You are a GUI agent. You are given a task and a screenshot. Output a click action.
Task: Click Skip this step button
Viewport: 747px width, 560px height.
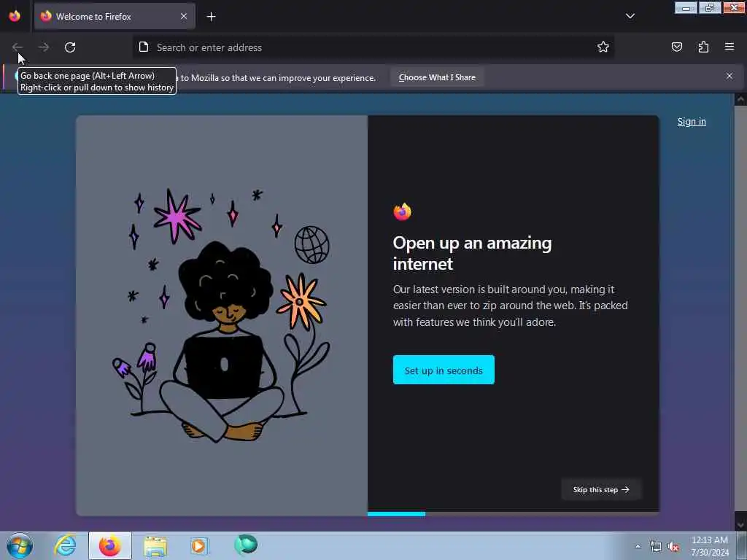click(x=601, y=489)
